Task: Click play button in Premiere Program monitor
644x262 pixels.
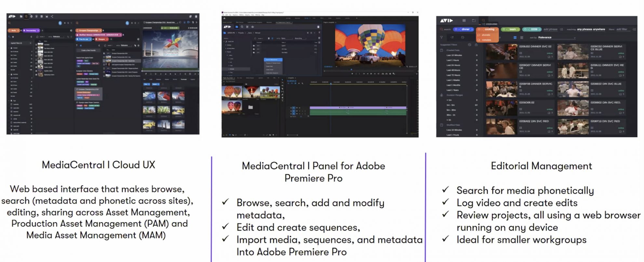Action: pos(371,74)
